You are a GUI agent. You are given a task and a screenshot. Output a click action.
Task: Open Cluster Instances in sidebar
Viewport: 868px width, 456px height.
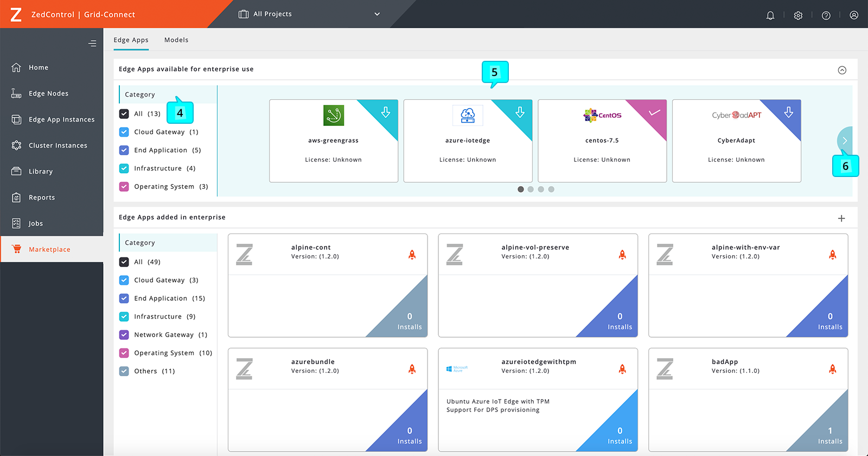coord(52,145)
